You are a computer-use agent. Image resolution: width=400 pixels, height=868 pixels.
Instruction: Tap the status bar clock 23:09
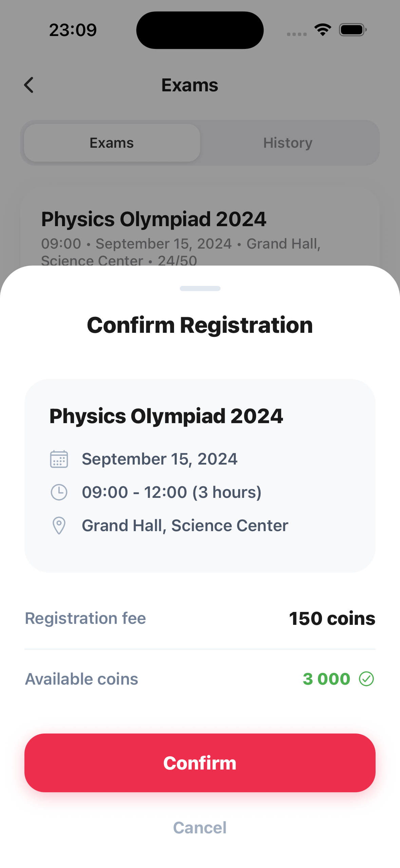[73, 30]
